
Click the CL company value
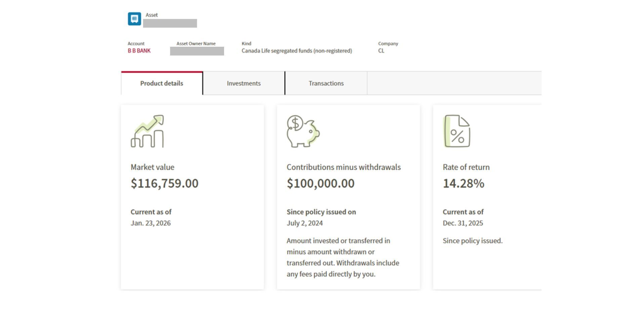[x=381, y=51]
